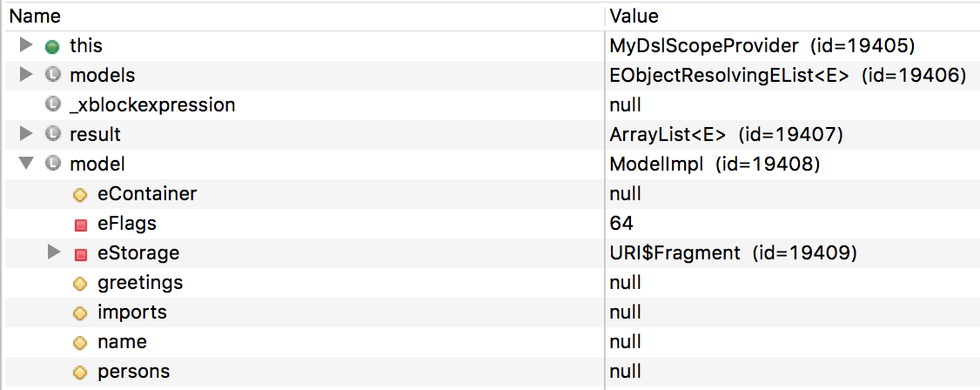
Task: Click the Value column header
Action: (x=793, y=16)
